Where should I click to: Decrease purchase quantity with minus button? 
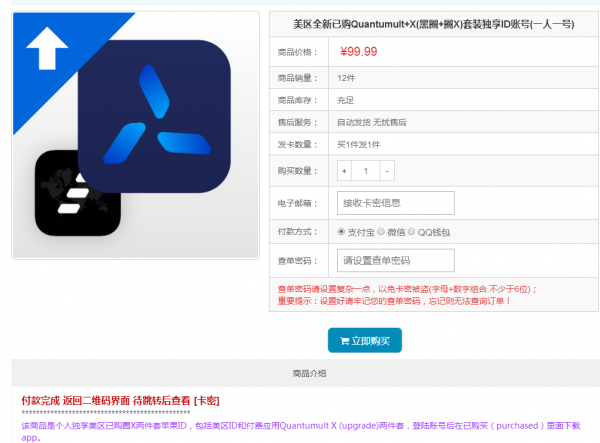point(387,171)
